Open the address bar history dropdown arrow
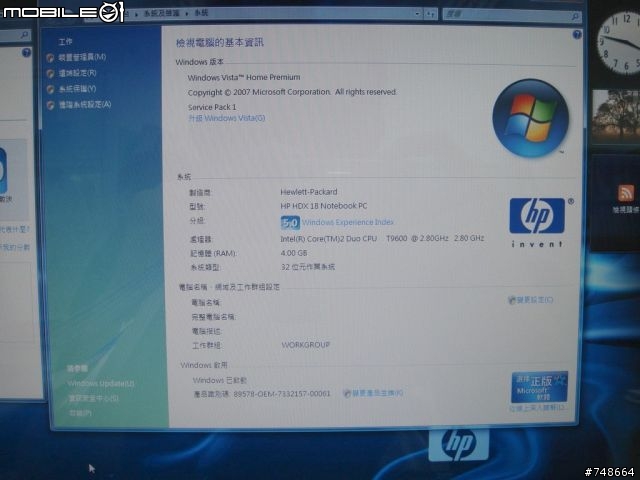This screenshot has height=480, width=640. click(417, 14)
